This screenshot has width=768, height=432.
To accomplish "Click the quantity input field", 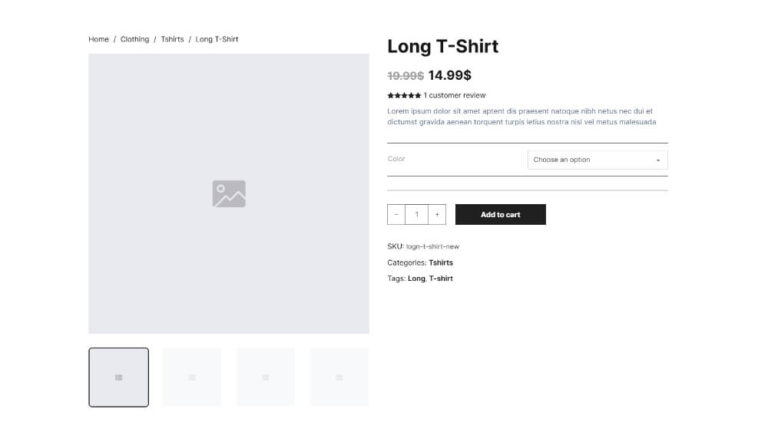I will [x=417, y=215].
